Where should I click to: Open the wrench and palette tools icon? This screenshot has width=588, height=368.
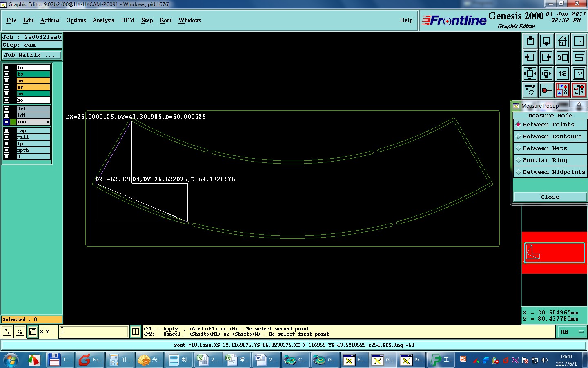530,90
